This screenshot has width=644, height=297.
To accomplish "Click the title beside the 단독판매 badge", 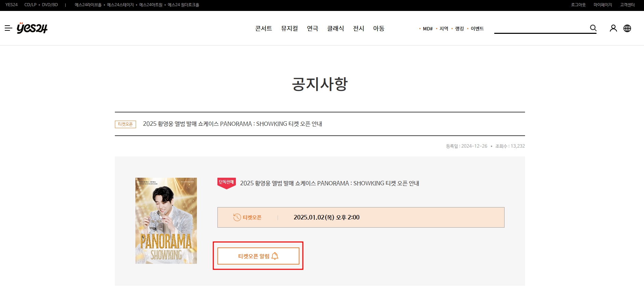I will [x=330, y=183].
